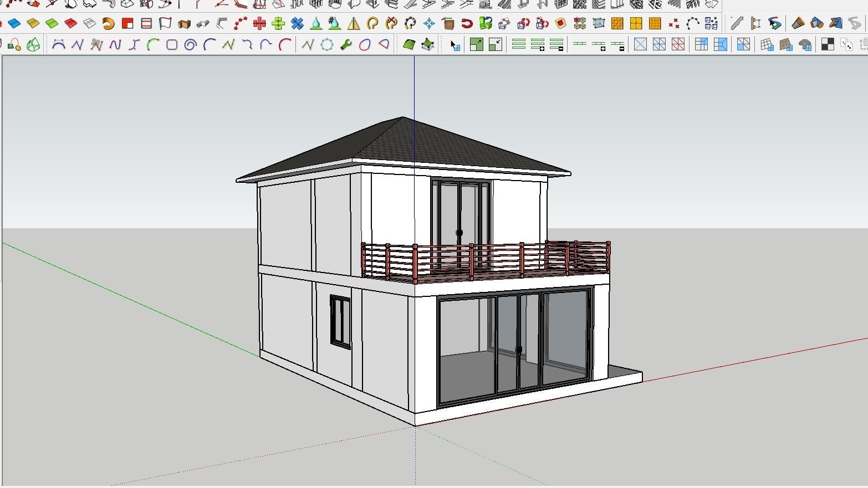Click the green blocks with blue arrow icon

point(486,23)
